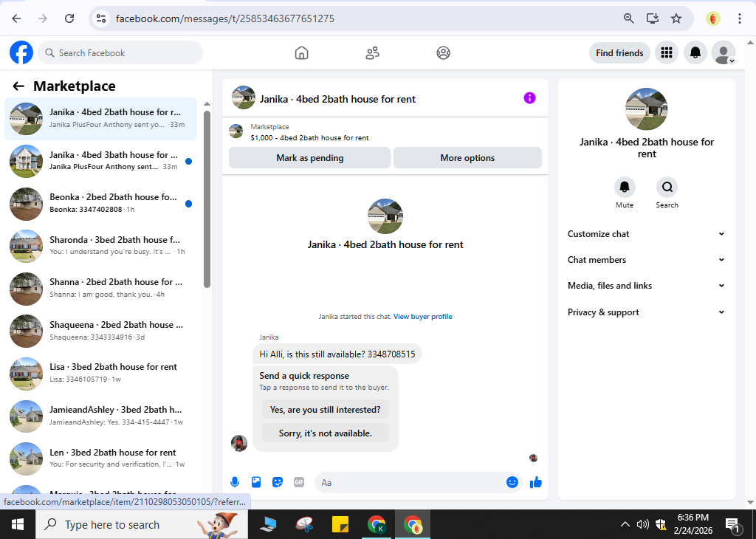This screenshot has height=539, width=756.
Task: Open Lisa 3bed 2bath house conversation
Action: 100,373
